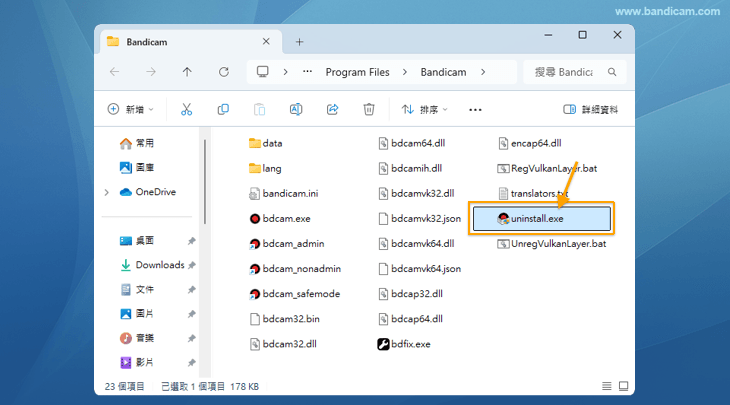Image resolution: width=730 pixels, height=405 pixels.
Task: Open 圖片 Pictures in sidebar
Action: pos(137,314)
